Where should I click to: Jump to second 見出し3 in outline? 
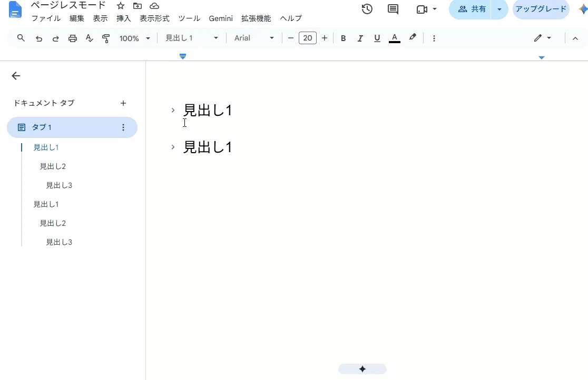pyautogui.click(x=59, y=242)
